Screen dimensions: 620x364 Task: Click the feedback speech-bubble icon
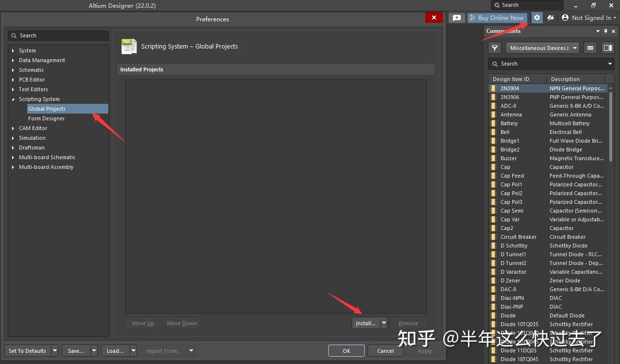coord(457,17)
